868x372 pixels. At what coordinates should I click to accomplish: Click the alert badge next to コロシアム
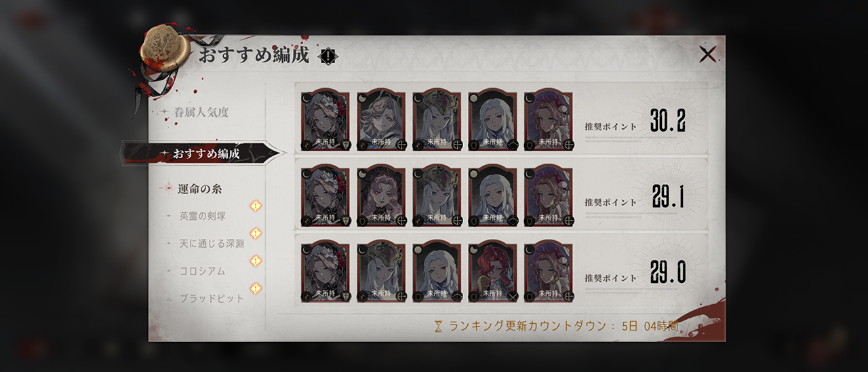(256, 261)
